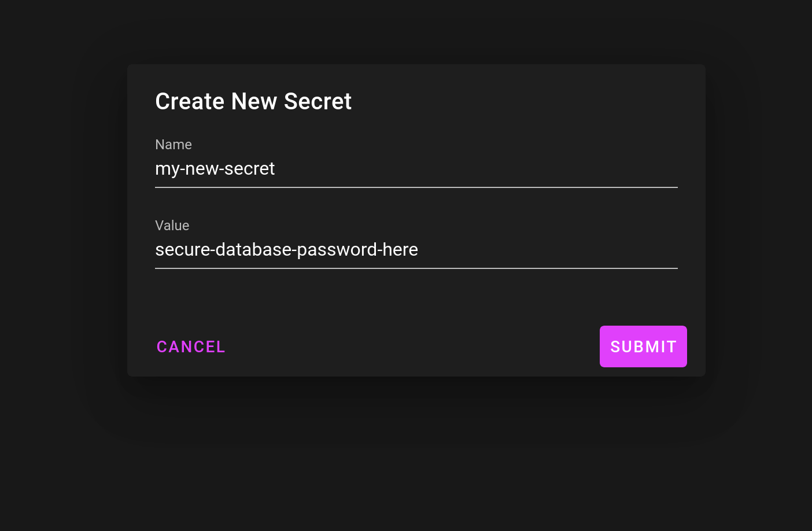Place cursor in 'my-new-secret' text
Screen dimensions: 812x531
tap(215, 169)
